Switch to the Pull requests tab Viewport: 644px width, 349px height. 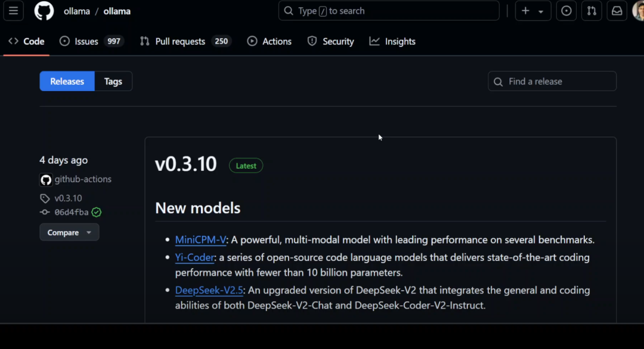(x=185, y=42)
